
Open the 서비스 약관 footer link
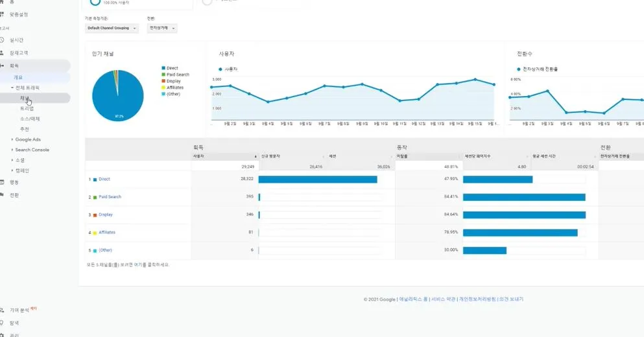[x=443, y=299]
